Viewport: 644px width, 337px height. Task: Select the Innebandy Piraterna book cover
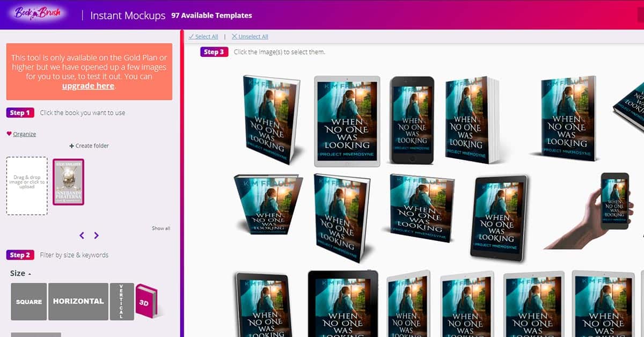tap(68, 182)
